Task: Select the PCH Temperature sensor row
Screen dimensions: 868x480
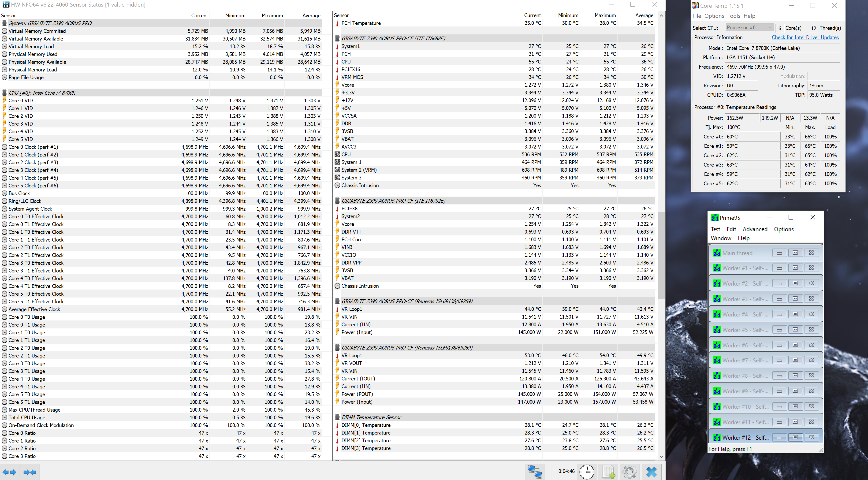Action: tap(494, 23)
